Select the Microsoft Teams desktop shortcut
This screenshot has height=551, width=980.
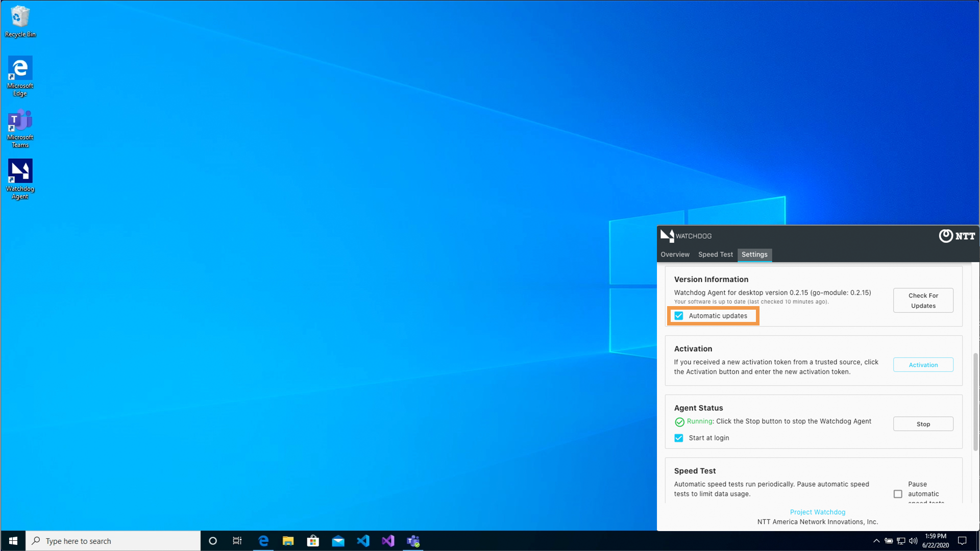(20, 128)
